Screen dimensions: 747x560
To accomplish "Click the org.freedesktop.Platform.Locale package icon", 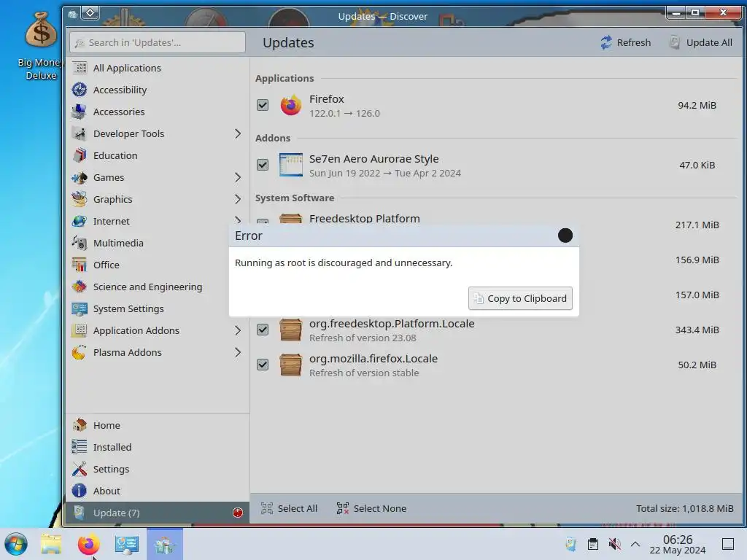I will pyautogui.click(x=290, y=330).
